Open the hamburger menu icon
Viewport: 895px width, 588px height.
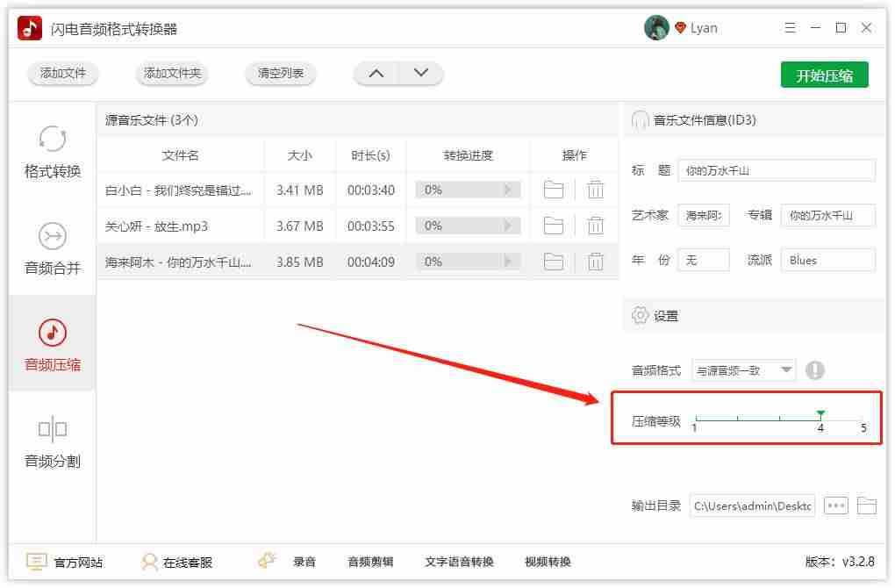tap(790, 27)
